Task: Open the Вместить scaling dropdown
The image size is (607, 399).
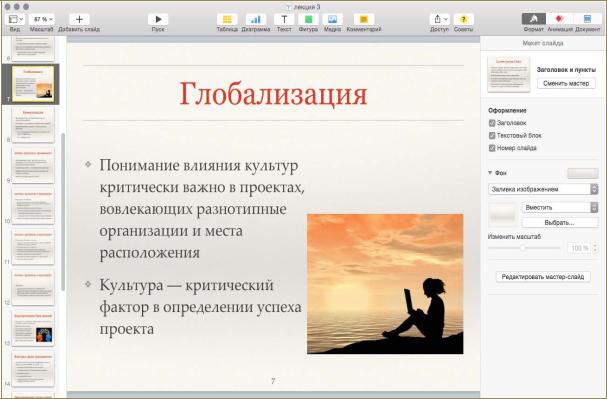Action: [560, 207]
